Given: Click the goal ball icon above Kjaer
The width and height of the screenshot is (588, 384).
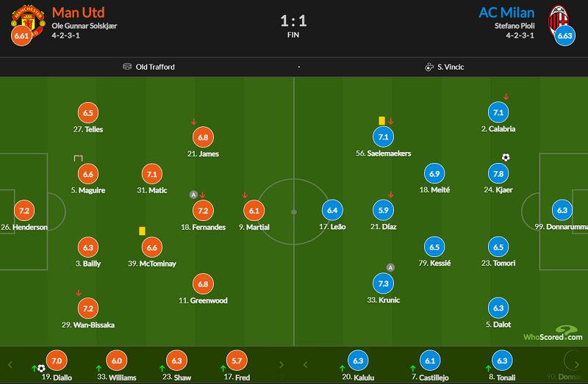Looking at the screenshot, I should 506,157.
